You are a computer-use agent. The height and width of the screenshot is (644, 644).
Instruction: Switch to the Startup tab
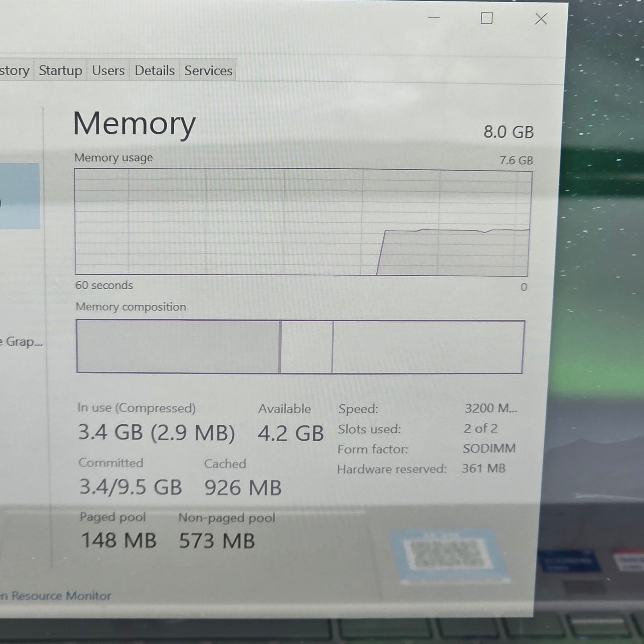(x=60, y=70)
